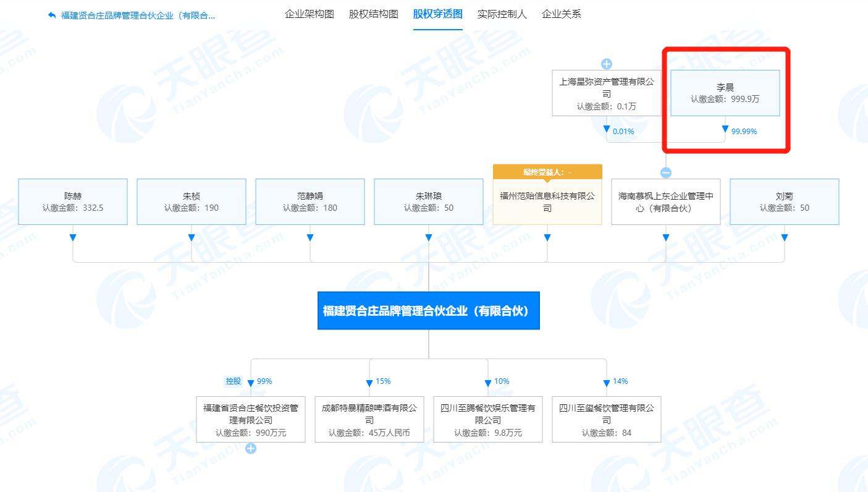Image resolution: width=868 pixels, height=492 pixels.
Task: Click the arrow marker below 海南慕枫上东企业管理中心
Action: (x=666, y=237)
